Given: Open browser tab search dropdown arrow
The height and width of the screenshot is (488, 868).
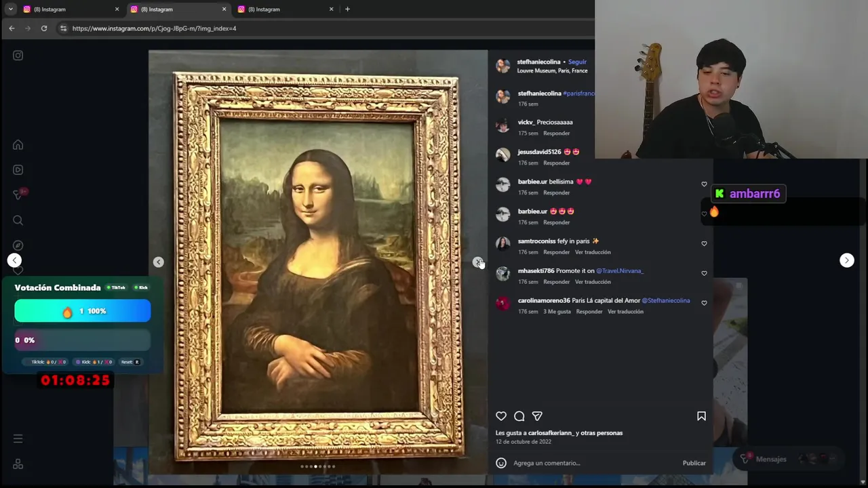Looking at the screenshot, I should click(10, 9).
